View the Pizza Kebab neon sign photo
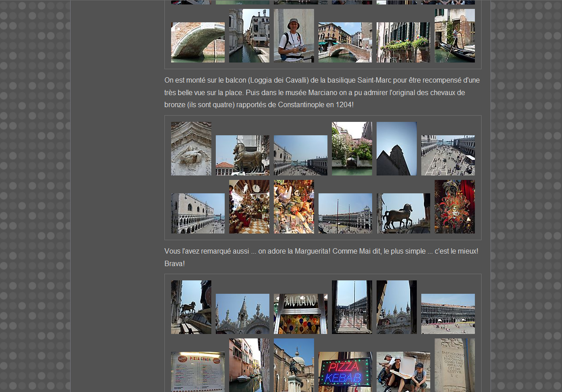Image resolution: width=562 pixels, height=392 pixels. (x=345, y=371)
